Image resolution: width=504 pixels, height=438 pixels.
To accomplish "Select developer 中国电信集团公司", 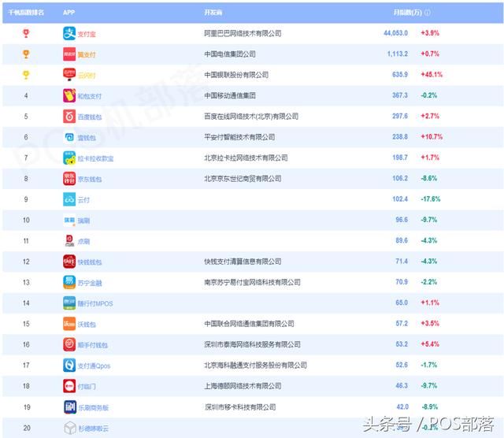I will pos(230,54).
